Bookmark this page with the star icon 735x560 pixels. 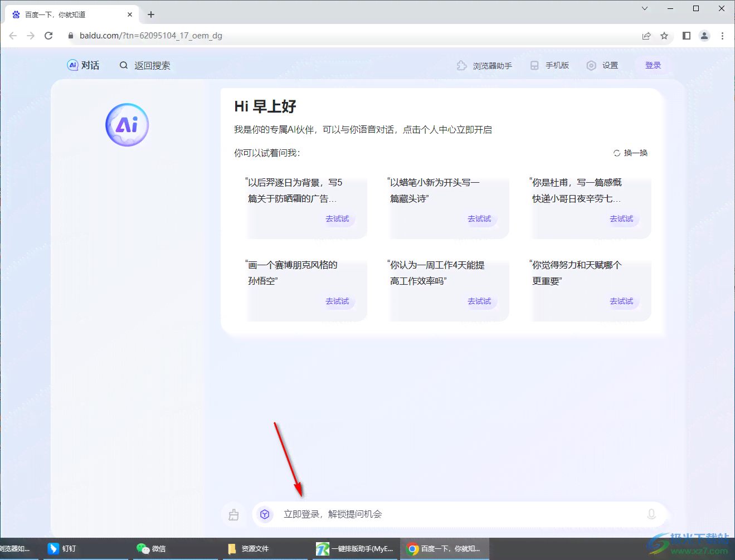[x=664, y=36]
